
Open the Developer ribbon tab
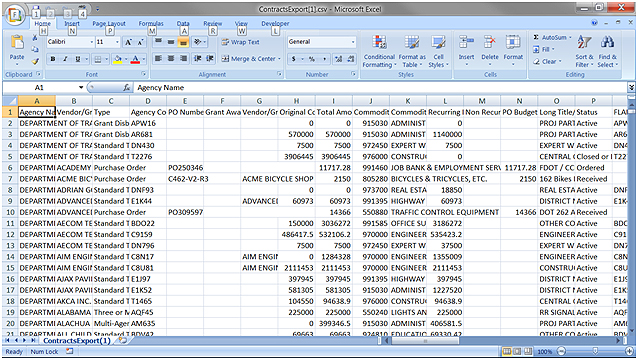coord(275,24)
